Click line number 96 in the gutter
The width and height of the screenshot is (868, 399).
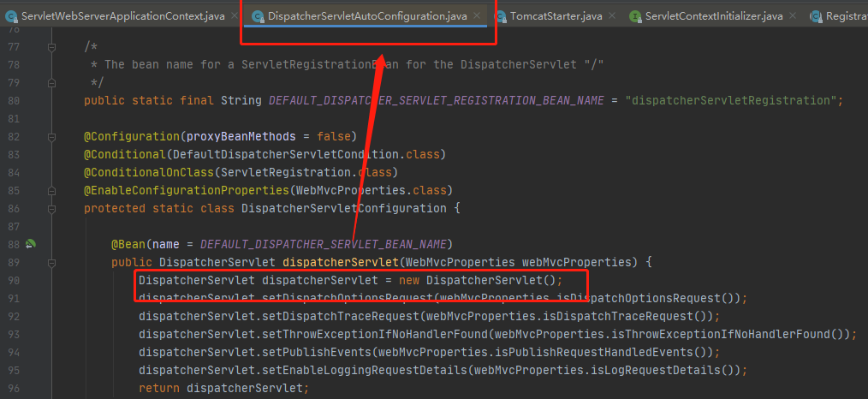point(14,388)
